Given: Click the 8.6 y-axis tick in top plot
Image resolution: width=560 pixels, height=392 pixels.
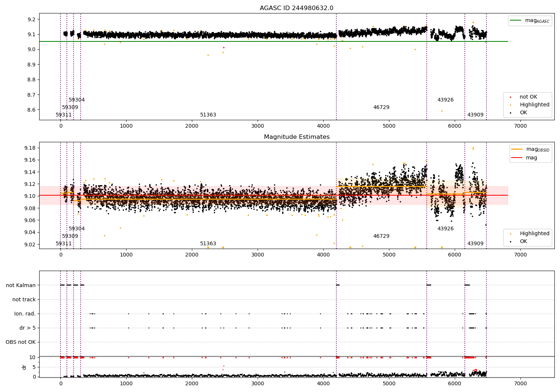Looking at the screenshot, I should tap(31, 110).
